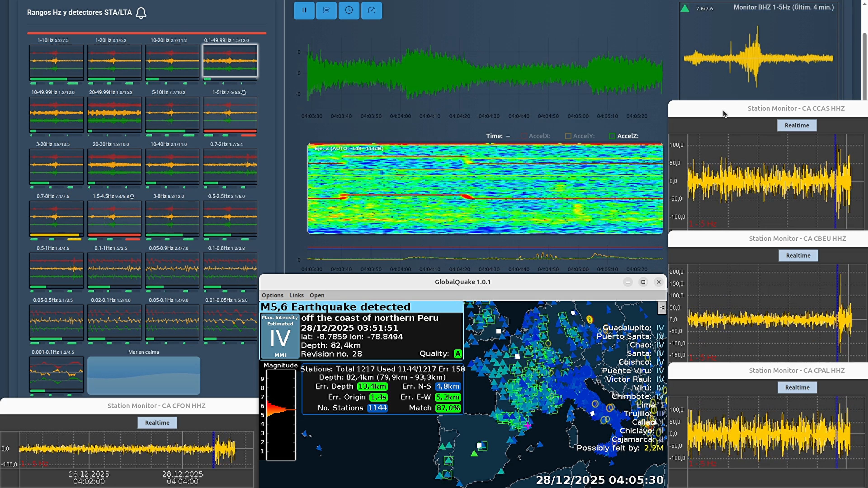Screen dimensions: 868x488
Task: Click Realtime button for CA CCAS HHZ
Action: (797, 125)
